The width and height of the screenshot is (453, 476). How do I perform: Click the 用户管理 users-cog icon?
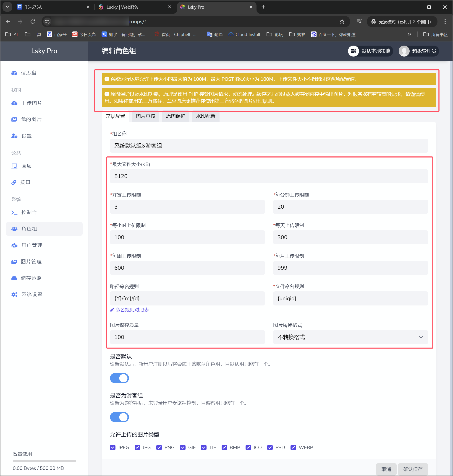(14, 245)
